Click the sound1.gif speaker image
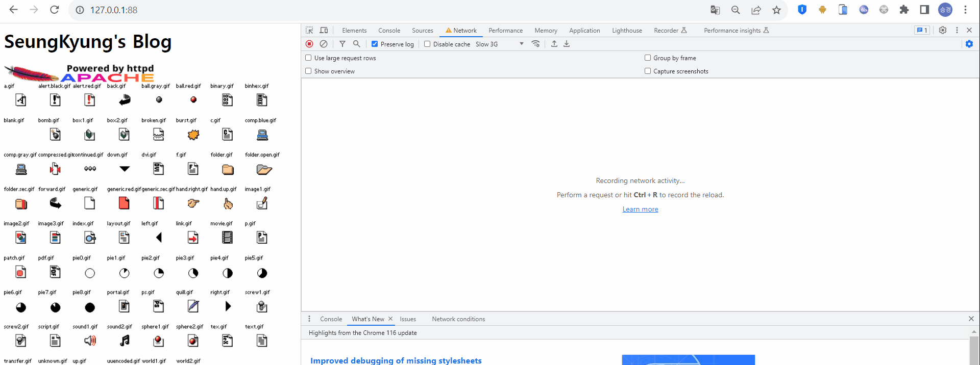 click(90, 341)
